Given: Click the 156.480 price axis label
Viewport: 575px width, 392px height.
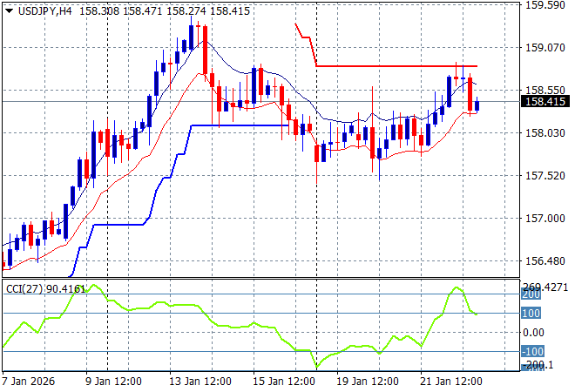Looking at the screenshot, I should coord(545,261).
